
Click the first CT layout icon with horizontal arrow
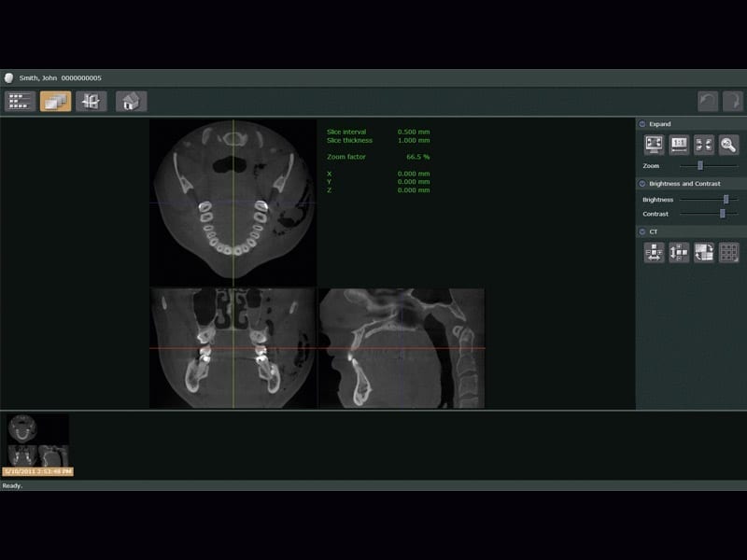coord(654,252)
